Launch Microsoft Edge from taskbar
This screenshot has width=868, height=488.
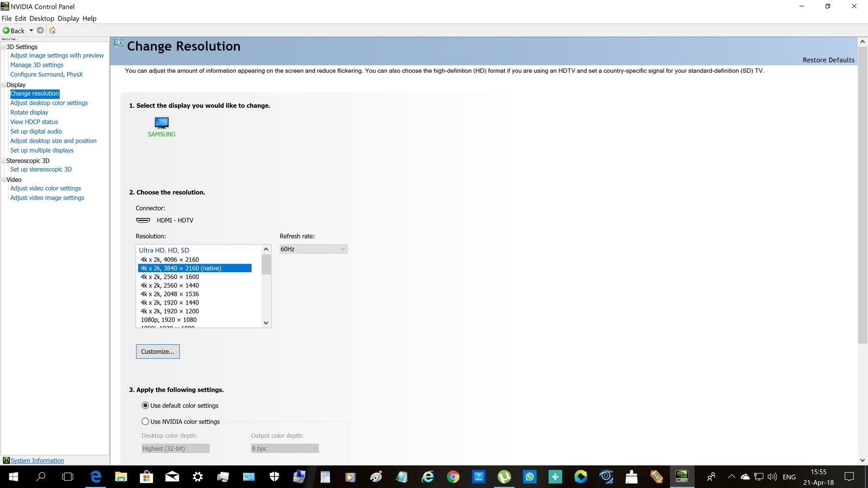click(95, 477)
